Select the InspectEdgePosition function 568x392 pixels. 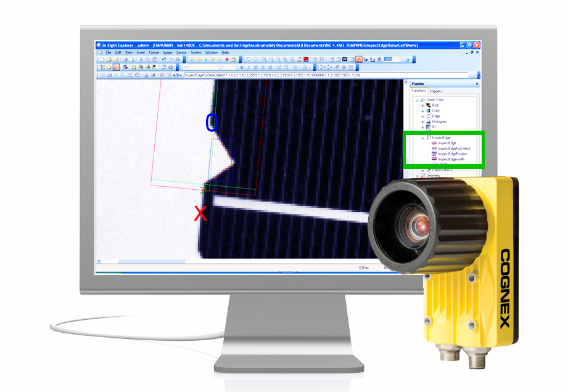click(x=453, y=154)
